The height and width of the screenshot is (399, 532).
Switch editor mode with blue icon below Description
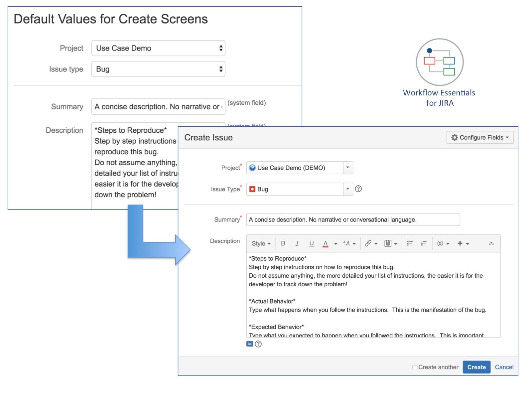pos(250,344)
